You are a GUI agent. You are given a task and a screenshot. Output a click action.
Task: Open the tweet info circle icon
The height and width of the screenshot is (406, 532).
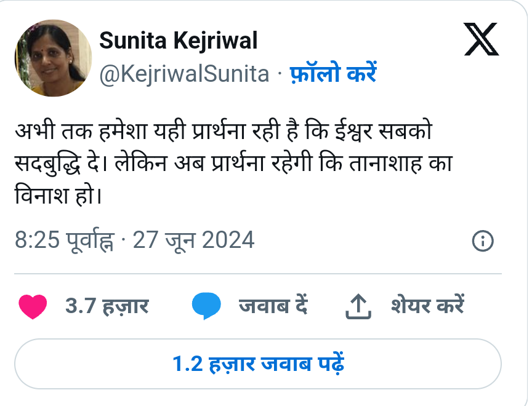(483, 241)
